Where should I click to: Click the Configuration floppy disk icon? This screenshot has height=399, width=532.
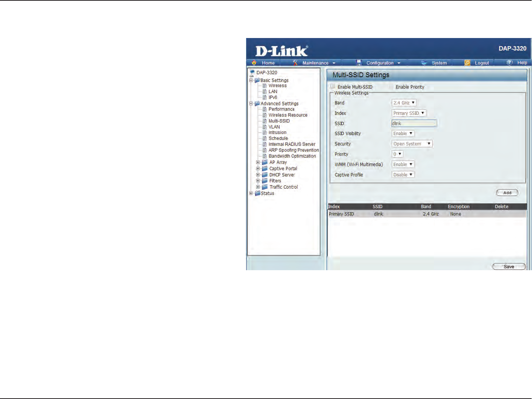coord(359,63)
